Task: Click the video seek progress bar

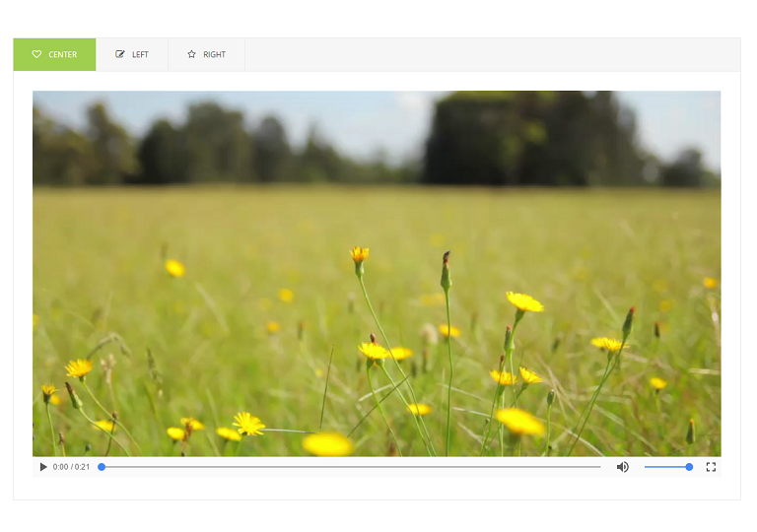Action: coord(351,467)
